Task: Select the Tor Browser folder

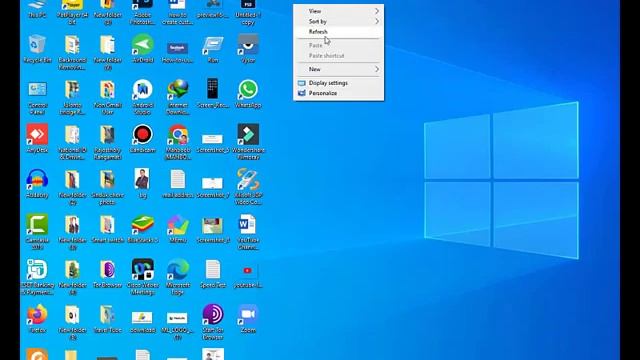Action: [107, 273]
